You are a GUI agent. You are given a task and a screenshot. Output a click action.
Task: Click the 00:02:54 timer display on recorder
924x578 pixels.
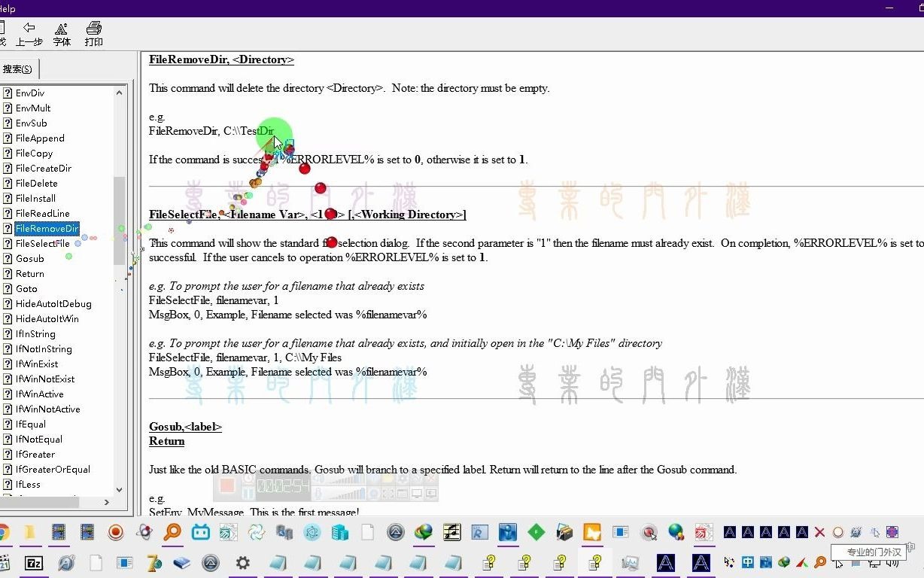coord(282,487)
